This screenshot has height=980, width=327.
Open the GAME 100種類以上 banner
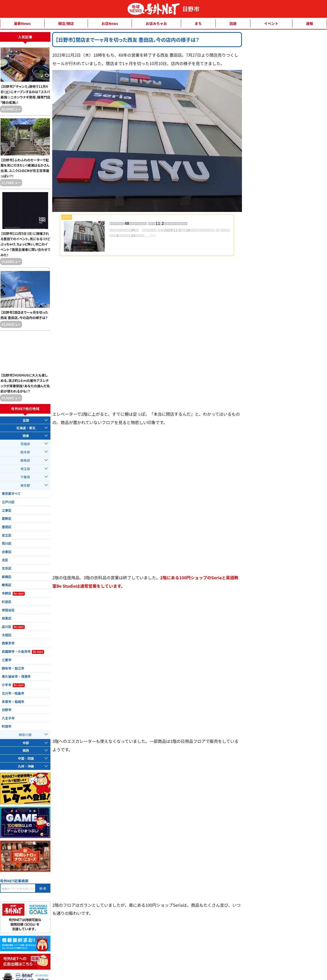[25, 823]
